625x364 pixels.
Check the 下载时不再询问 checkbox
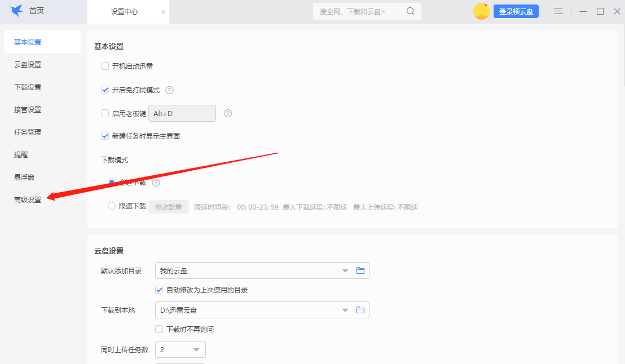click(159, 329)
